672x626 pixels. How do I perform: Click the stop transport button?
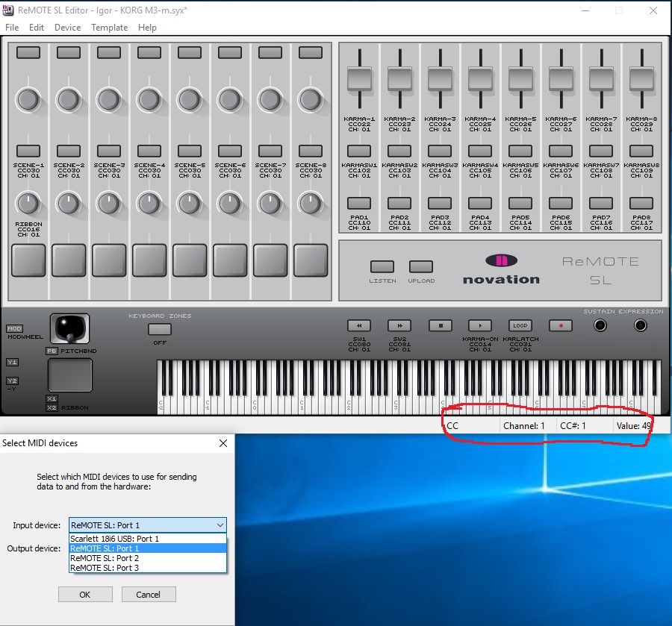tap(440, 325)
